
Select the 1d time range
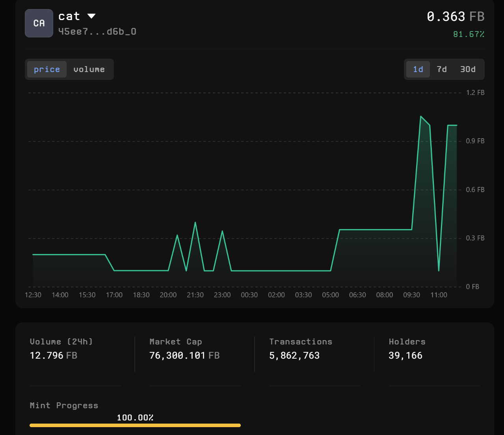click(x=418, y=69)
